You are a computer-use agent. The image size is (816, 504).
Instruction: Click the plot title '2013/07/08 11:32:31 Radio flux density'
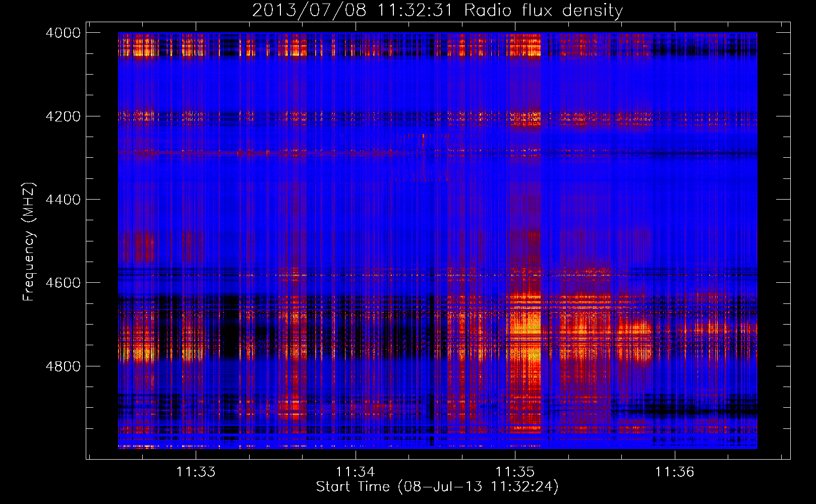click(437, 10)
